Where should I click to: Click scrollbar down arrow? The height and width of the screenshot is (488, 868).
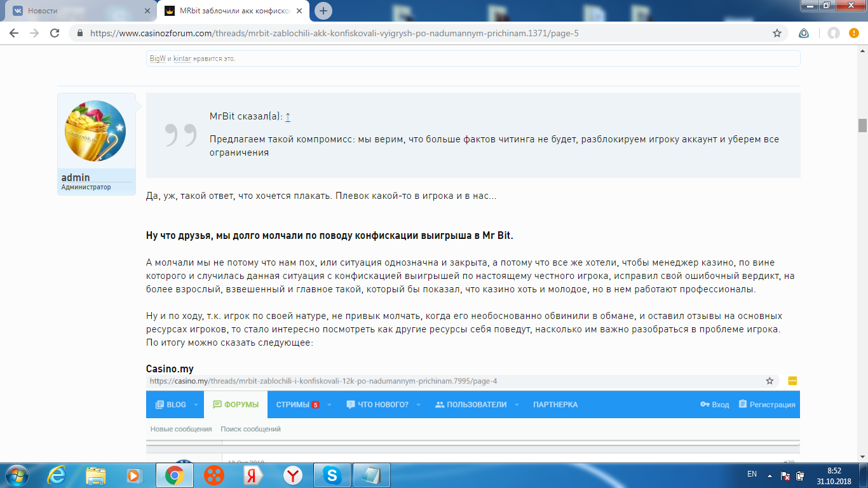click(862, 457)
